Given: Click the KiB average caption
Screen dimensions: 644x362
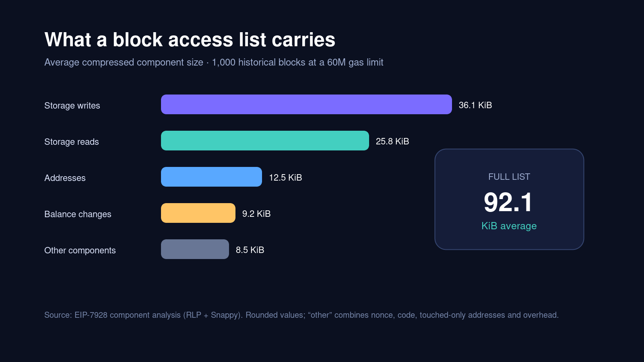Looking at the screenshot, I should (x=509, y=226).
